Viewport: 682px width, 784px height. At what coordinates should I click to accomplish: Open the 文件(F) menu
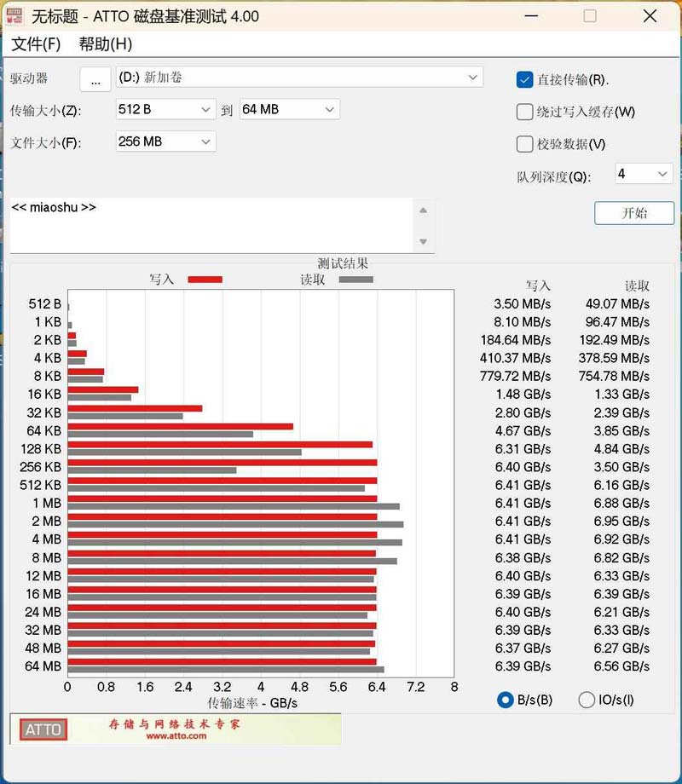tap(36, 44)
